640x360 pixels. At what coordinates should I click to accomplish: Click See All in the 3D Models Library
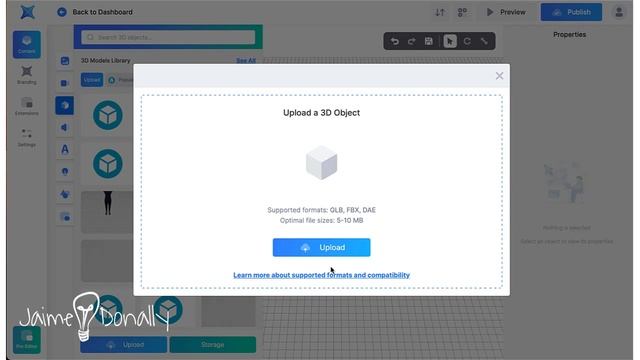click(x=246, y=60)
